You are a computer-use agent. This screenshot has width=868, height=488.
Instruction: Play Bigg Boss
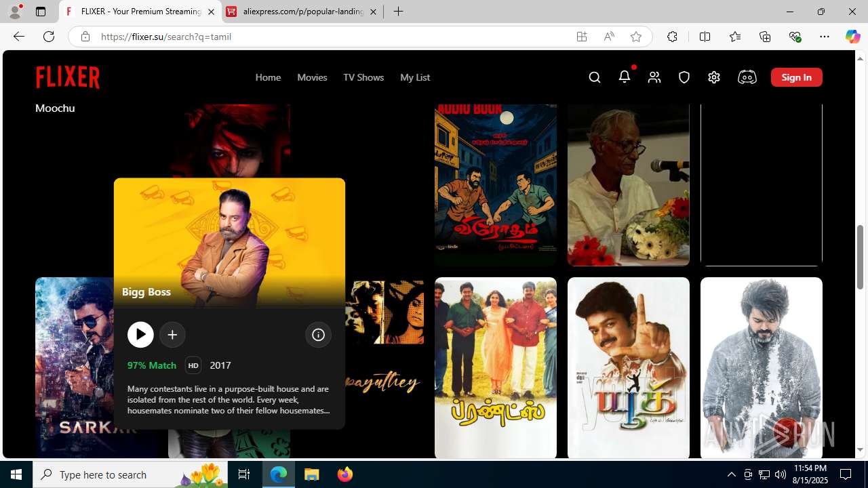pyautogui.click(x=140, y=334)
